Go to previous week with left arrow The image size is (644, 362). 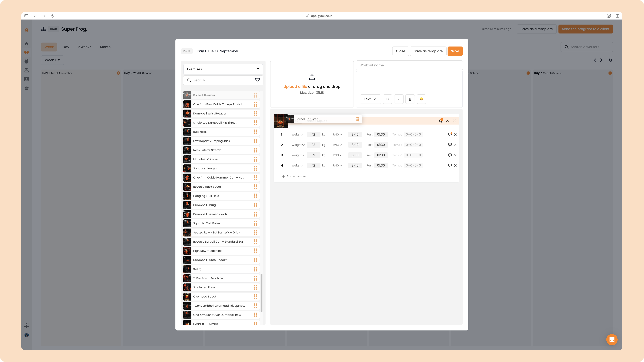pyautogui.click(x=595, y=60)
